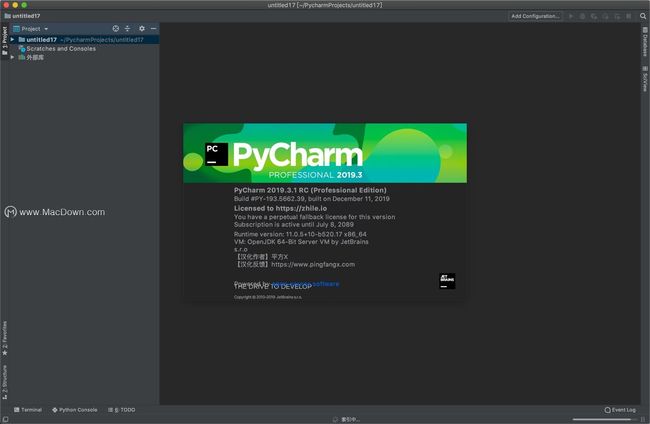Toggle the 1: Project side tab
Viewport: 650px width, 424px height.
pyautogui.click(x=5, y=41)
